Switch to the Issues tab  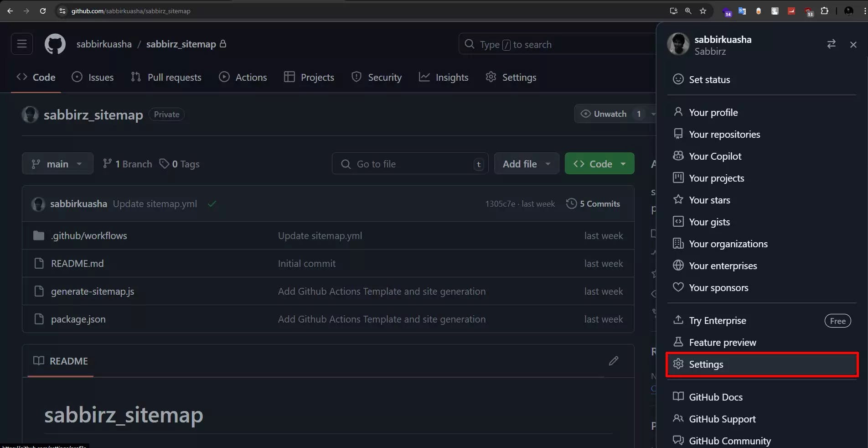tap(93, 78)
